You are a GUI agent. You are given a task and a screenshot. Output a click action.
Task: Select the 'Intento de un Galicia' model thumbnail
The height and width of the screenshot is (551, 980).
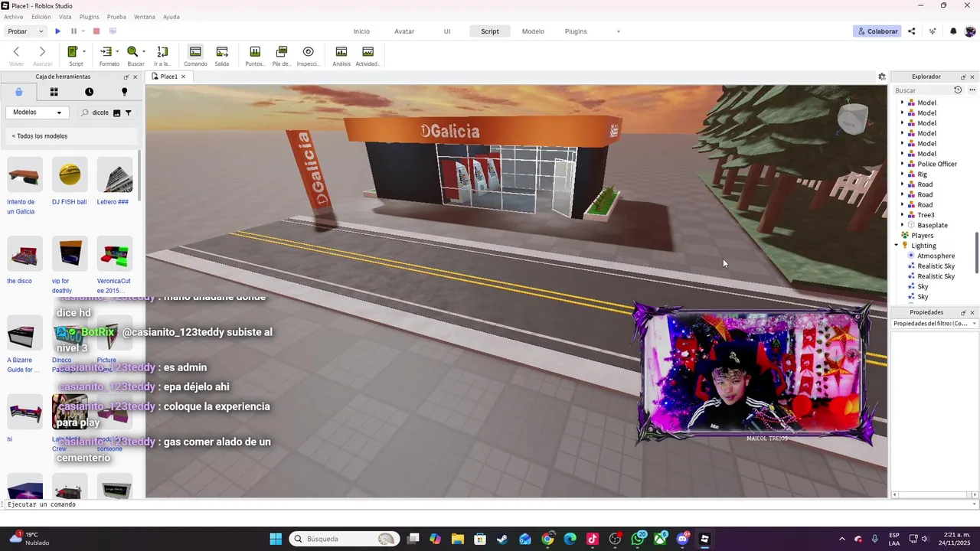tap(24, 175)
